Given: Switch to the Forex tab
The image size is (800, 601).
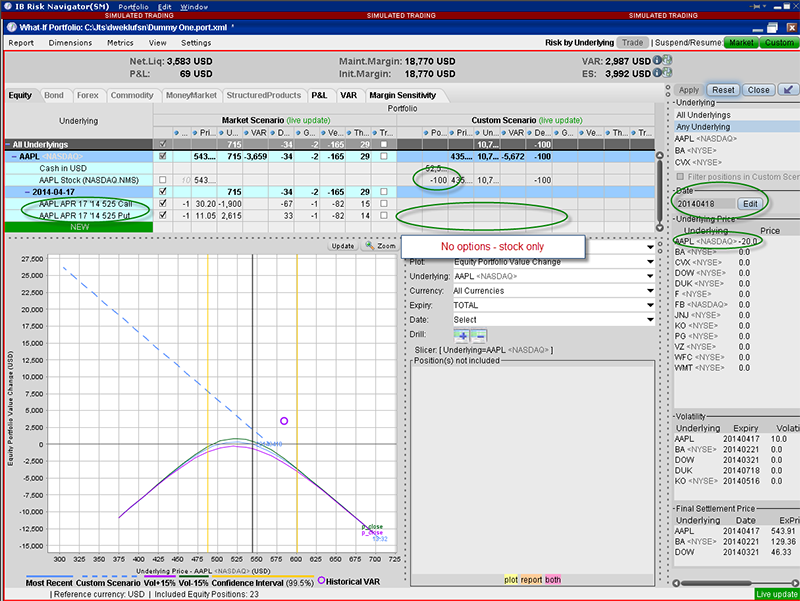Looking at the screenshot, I should (88, 95).
